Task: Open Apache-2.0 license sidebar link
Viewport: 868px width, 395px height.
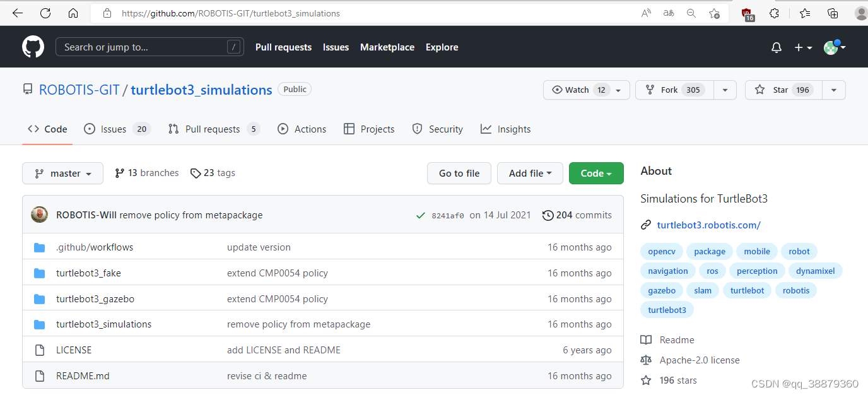Action: (x=690, y=360)
